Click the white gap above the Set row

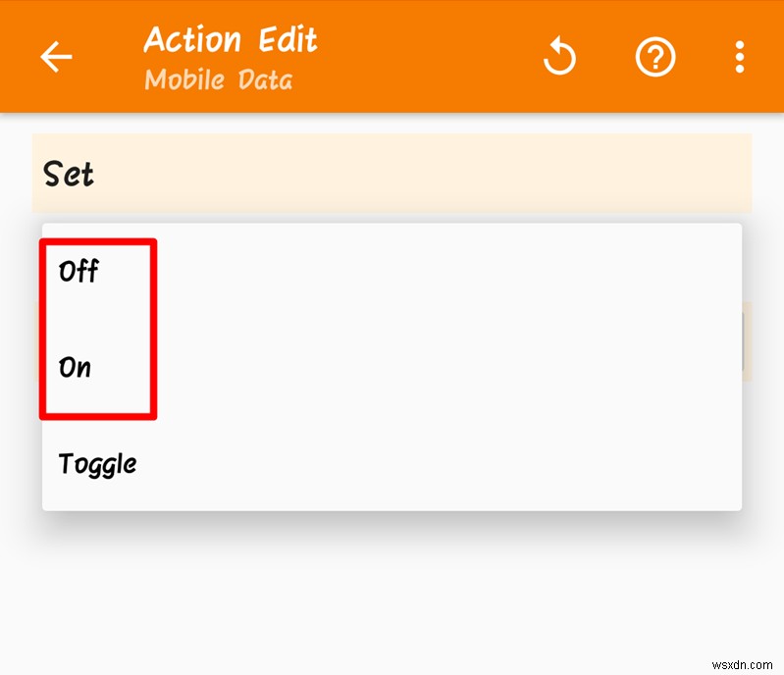tap(392, 124)
